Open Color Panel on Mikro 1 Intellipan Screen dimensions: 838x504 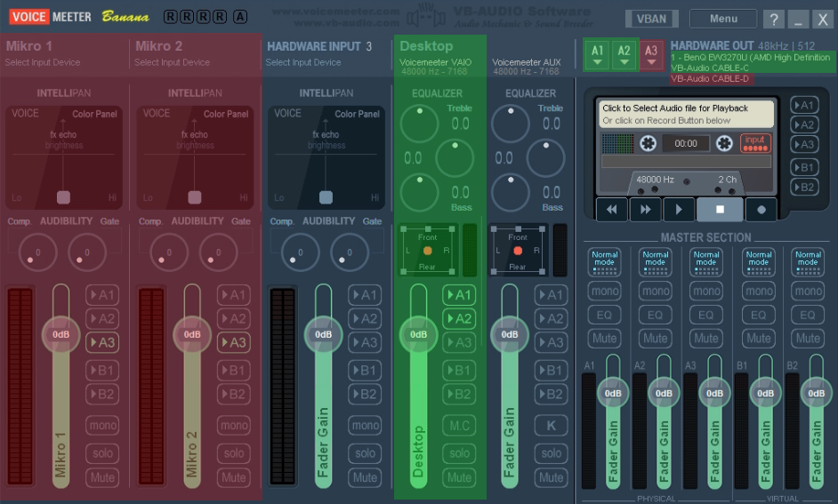click(94, 114)
